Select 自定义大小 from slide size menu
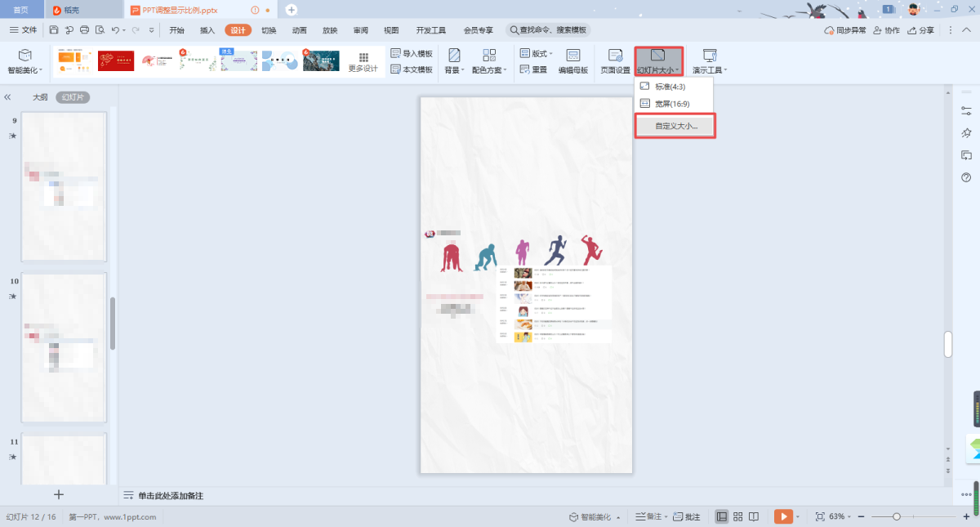 (675, 127)
